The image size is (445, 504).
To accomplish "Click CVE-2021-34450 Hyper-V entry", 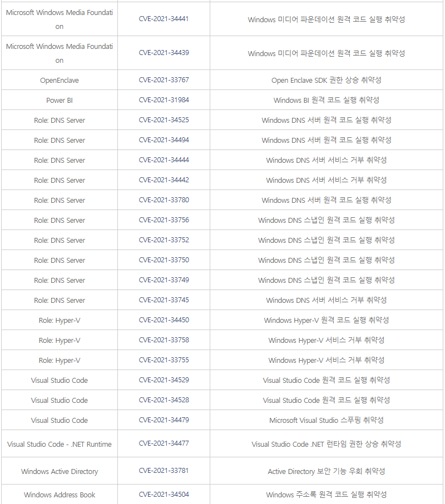I will tap(164, 320).
